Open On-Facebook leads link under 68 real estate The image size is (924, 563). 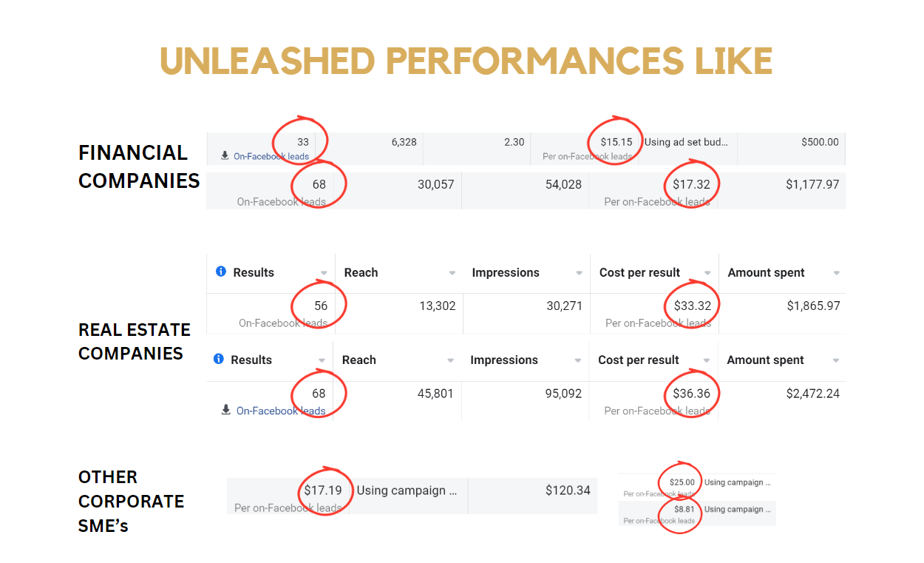pos(281,411)
